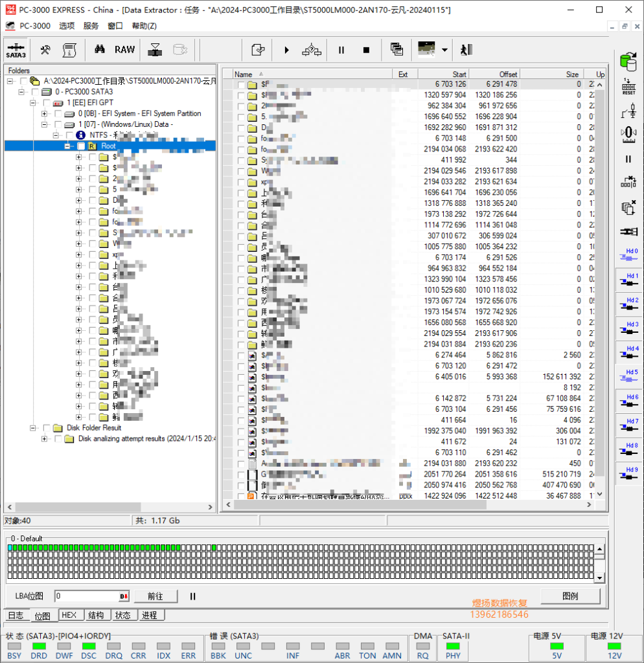Switch to the 进程 tab
Screen dimensions: 644x663
tap(150, 615)
